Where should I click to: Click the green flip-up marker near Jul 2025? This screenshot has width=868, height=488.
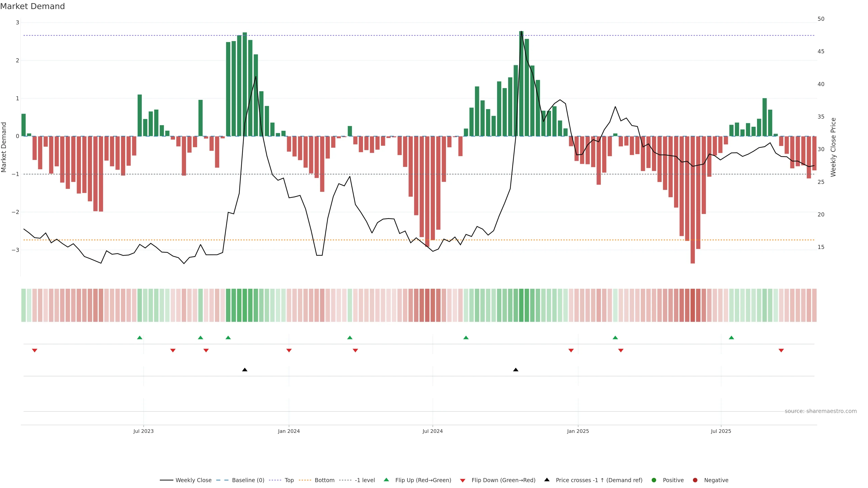pyautogui.click(x=731, y=338)
